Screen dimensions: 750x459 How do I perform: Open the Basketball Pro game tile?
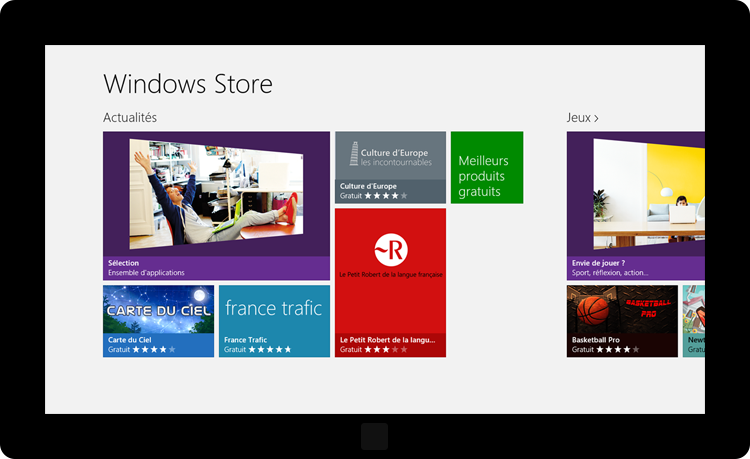tap(622, 321)
